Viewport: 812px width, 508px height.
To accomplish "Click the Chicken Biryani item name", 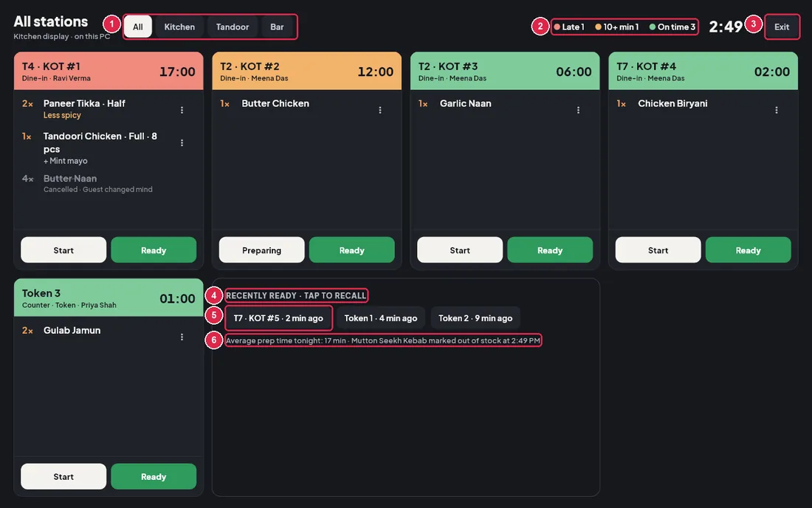I will coord(672,103).
